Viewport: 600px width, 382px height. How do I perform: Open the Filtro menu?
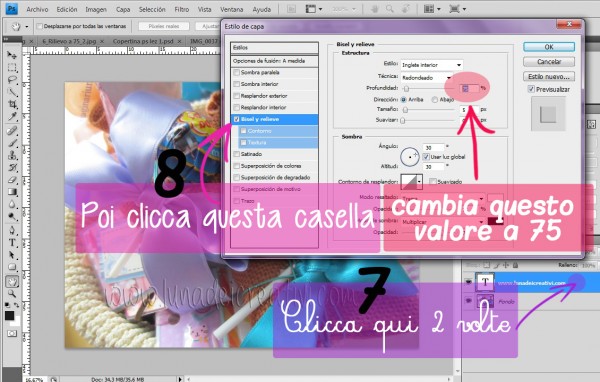pos(182,9)
